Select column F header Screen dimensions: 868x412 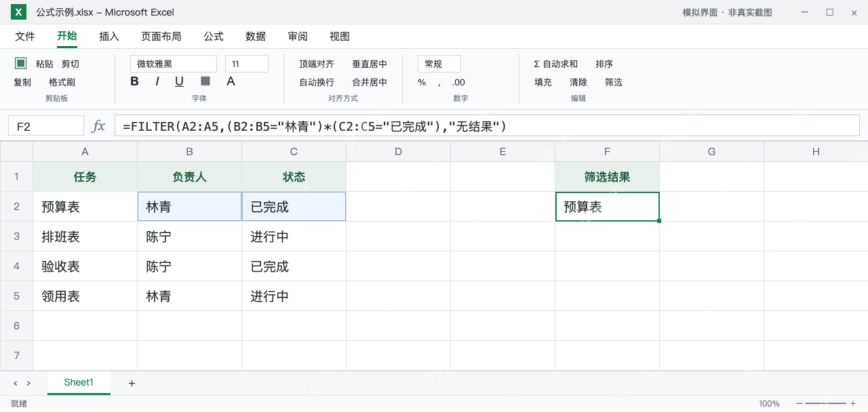[607, 152]
